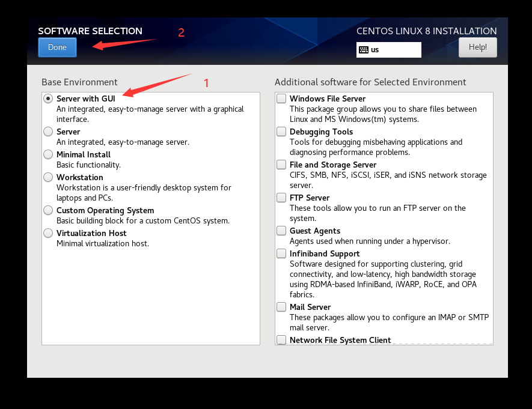
Task: Select the Virtualization Host radio button
Action: click(x=48, y=233)
